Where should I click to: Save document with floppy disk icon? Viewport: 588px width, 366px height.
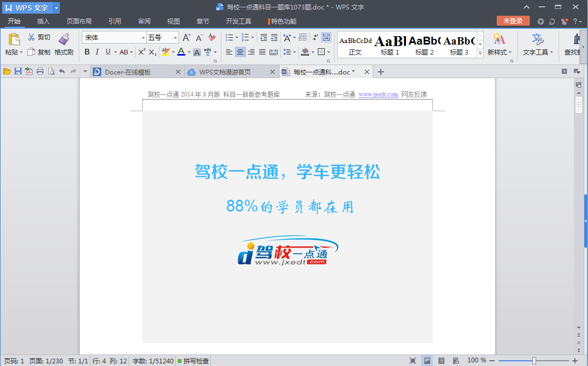tap(18, 71)
